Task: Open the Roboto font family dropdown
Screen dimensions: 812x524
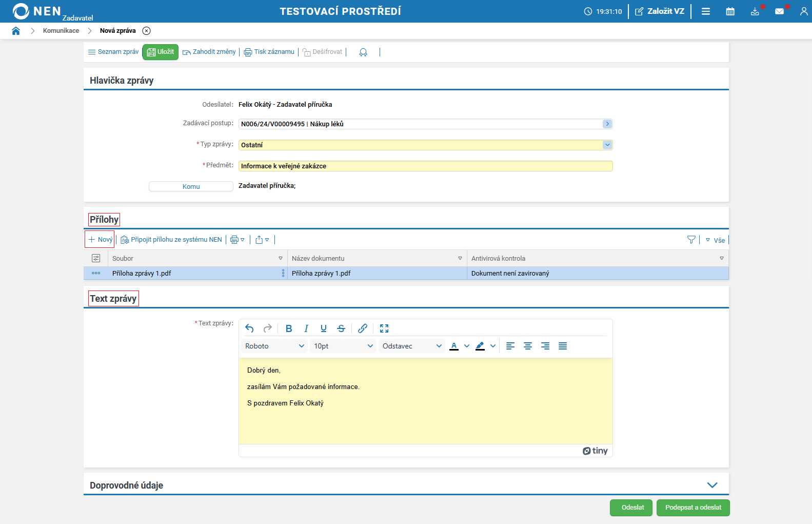Action: (x=274, y=346)
